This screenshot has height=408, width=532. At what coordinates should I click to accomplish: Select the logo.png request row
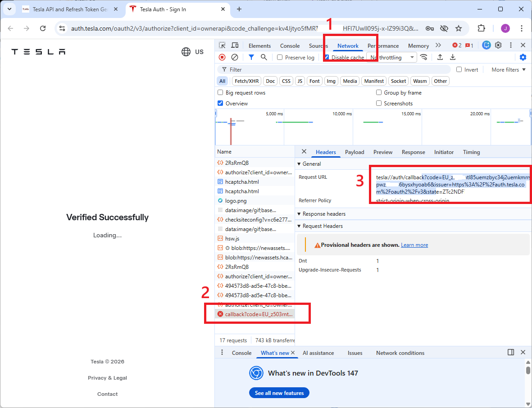coord(255,201)
